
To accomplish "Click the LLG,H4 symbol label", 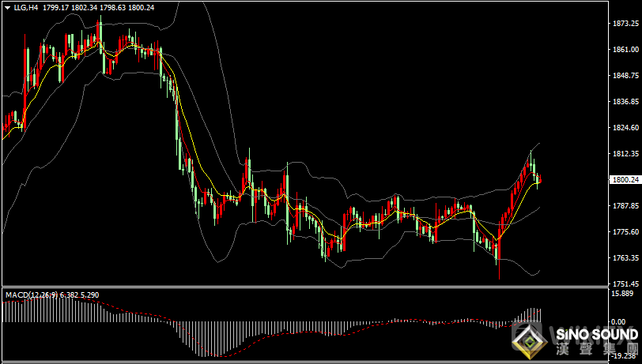I will click(26, 7).
